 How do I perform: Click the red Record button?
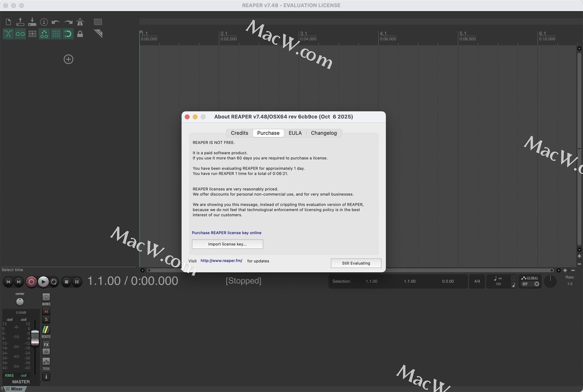32,282
